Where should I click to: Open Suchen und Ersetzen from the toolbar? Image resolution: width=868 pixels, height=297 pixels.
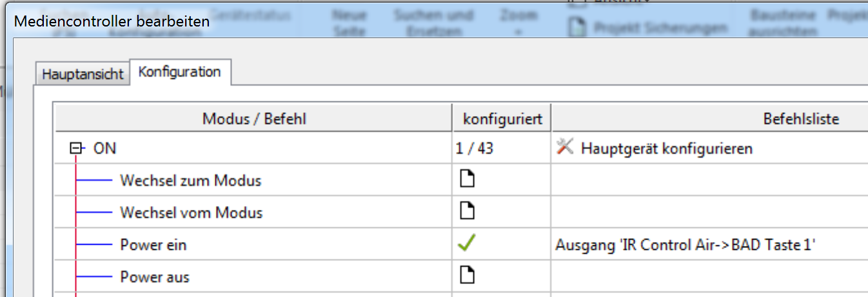[x=433, y=23]
